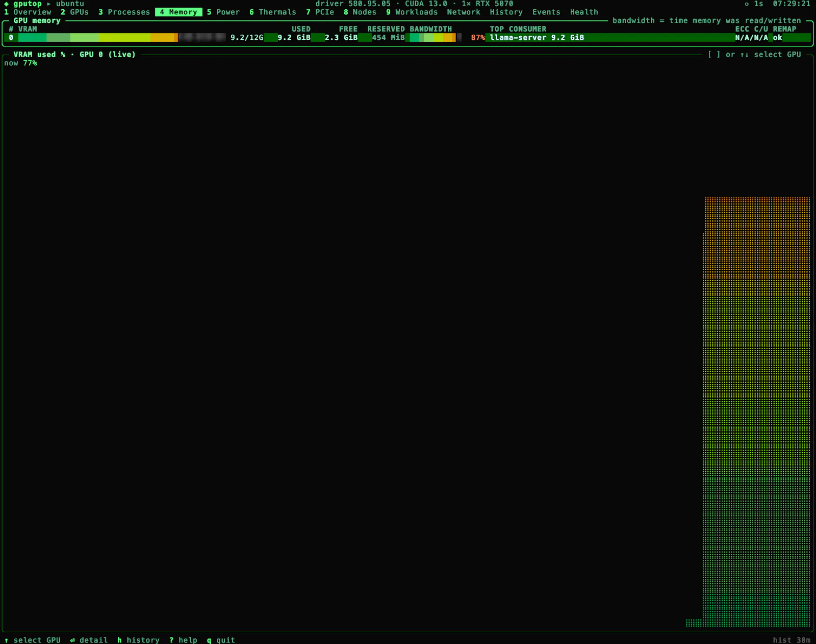Viewport: 816px width, 644px height.
Task: Click the 87% bandwidth value
Action: point(478,37)
